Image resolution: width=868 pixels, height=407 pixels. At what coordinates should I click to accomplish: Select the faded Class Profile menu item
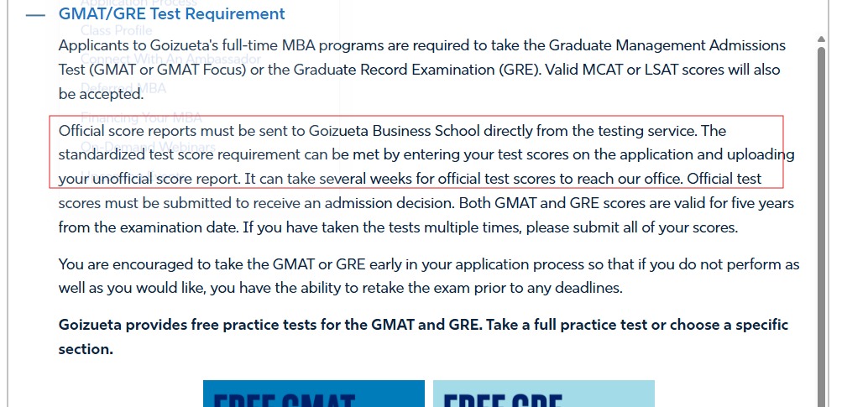point(117,31)
